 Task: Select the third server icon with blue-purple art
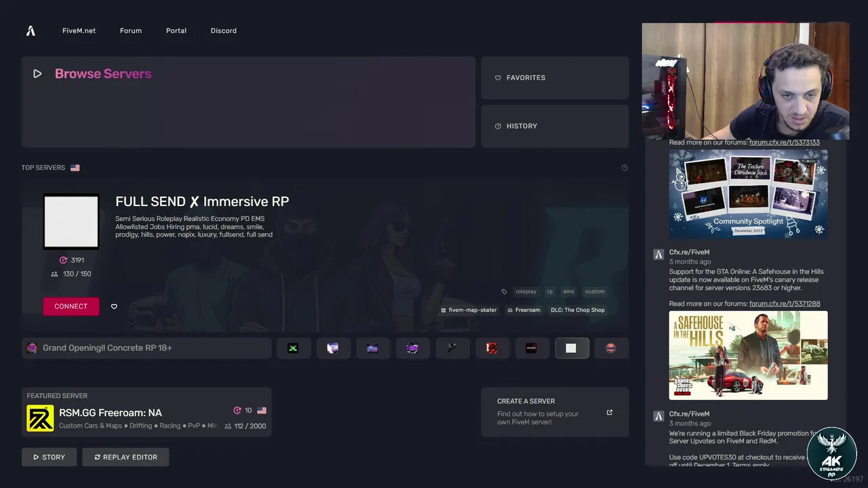[x=372, y=348]
